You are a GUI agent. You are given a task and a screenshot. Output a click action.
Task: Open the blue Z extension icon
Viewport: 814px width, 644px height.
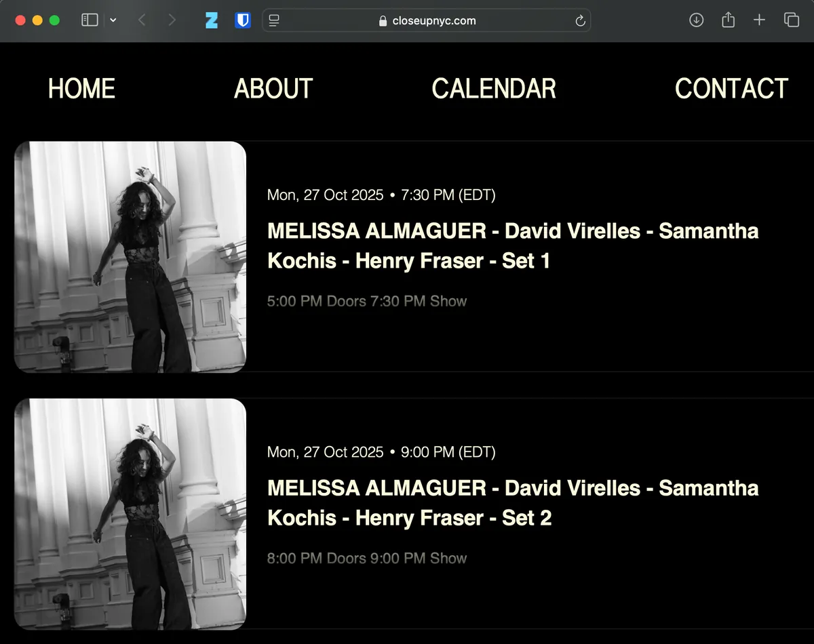[x=212, y=20]
